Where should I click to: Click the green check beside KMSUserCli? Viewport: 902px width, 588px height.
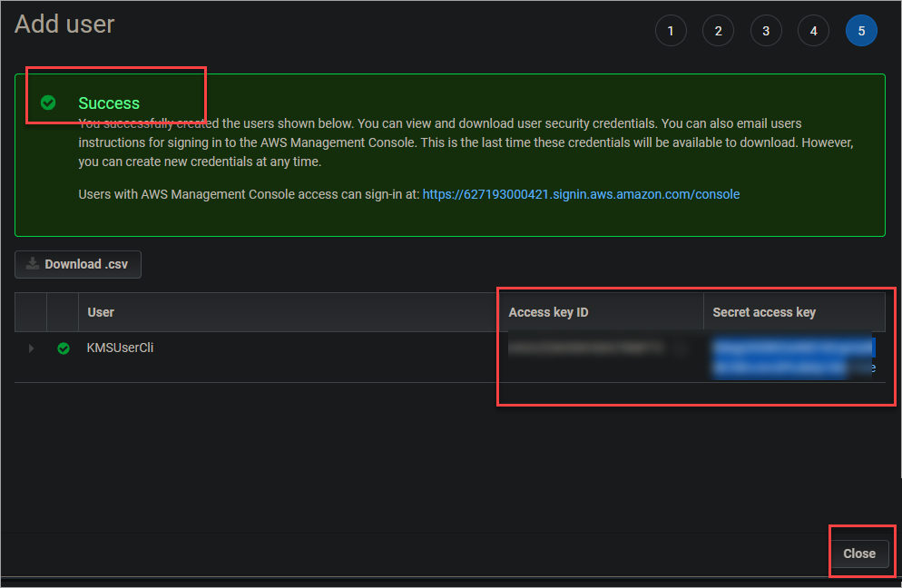(x=64, y=348)
